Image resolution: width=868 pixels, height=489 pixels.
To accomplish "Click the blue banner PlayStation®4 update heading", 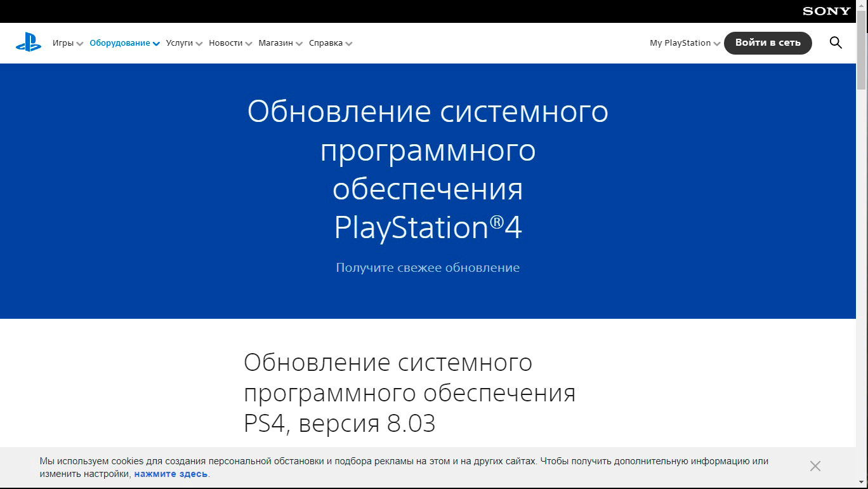I will [x=428, y=170].
